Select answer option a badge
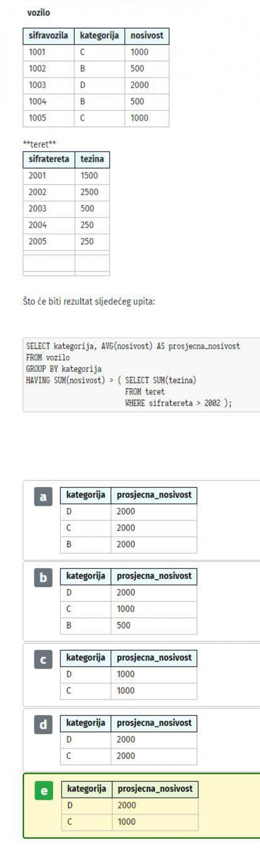Screen dimensions: 260x868 coord(43,497)
